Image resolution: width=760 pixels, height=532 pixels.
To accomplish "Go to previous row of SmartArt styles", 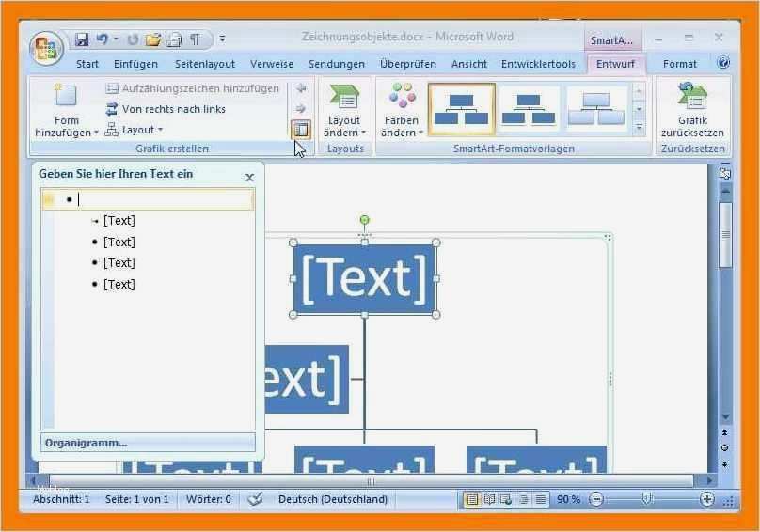I will coord(640,91).
